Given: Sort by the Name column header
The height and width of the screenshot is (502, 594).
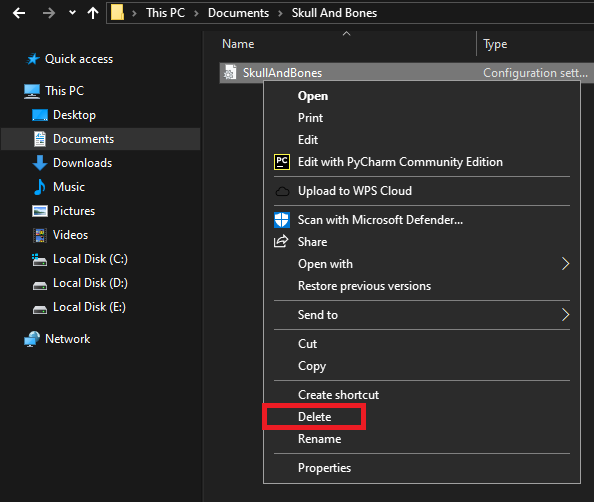Looking at the screenshot, I should tap(238, 44).
